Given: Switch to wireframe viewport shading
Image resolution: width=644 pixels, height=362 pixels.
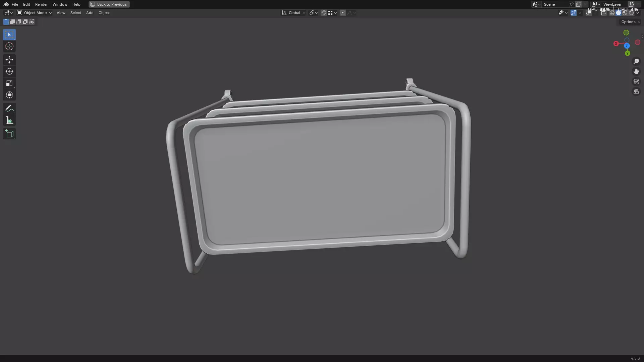Looking at the screenshot, I should click(612, 13).
